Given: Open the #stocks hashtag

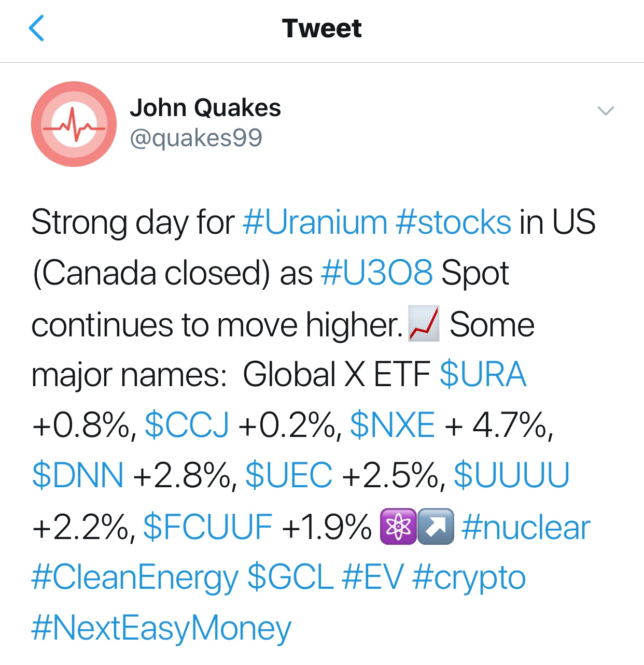Looking at the screenshot, I should pyautogui.click(x=453, y=222).
